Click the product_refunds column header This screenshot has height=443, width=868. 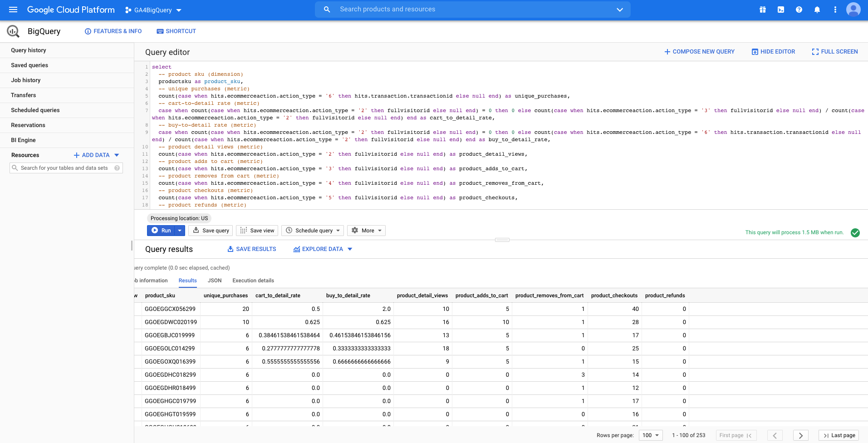coord(665,295)
